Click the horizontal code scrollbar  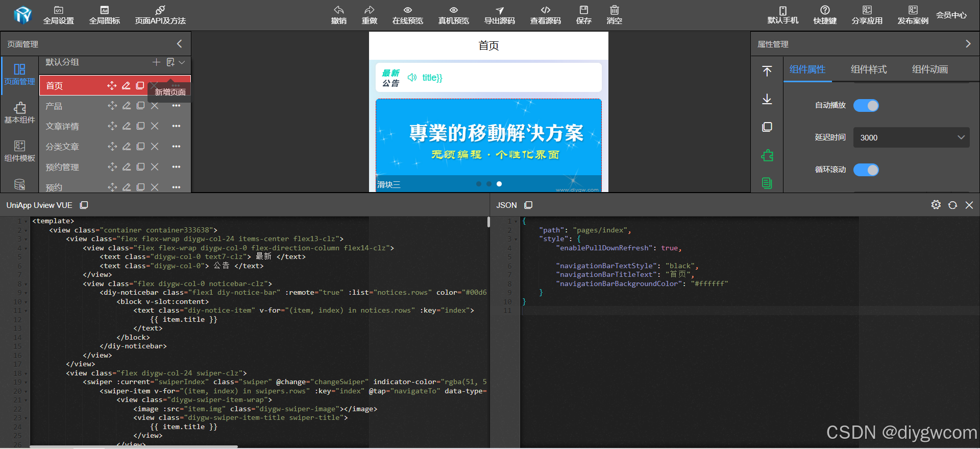coord(134,446)
